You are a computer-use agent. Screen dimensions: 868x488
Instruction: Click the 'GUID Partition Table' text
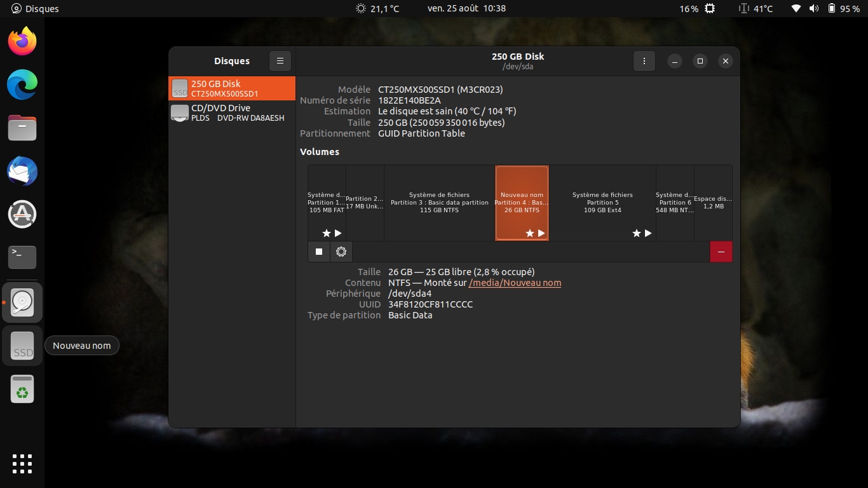[421, 133]
